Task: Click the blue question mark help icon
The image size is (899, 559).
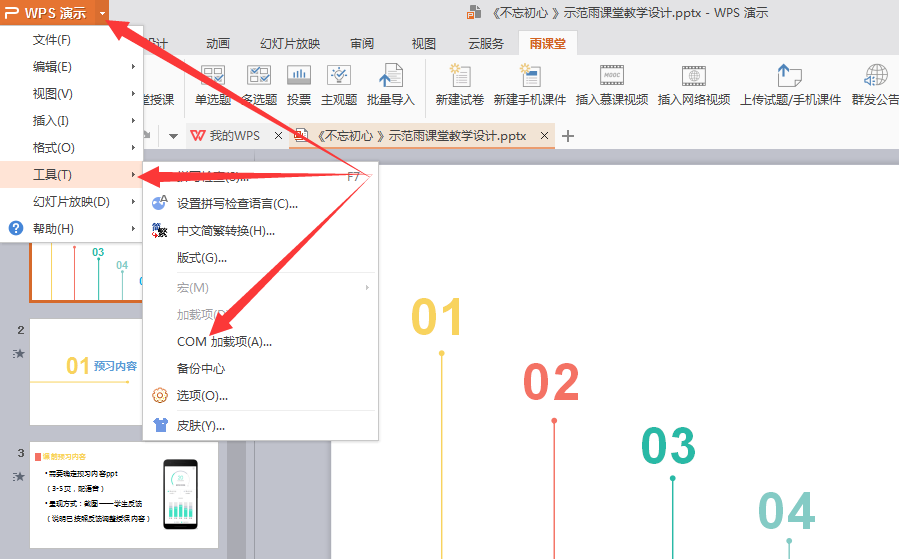Action: pyautogui.click(x=16, y=228)
